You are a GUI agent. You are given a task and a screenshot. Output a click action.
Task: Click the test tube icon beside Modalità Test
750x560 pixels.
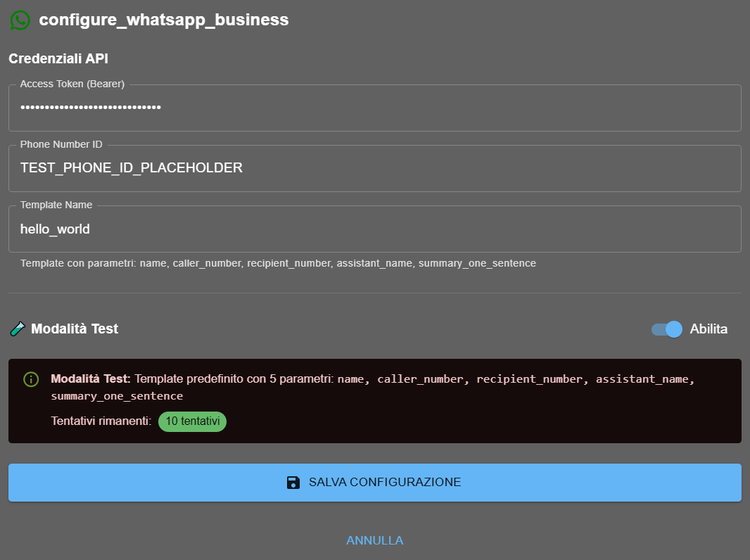click(17, 328)
